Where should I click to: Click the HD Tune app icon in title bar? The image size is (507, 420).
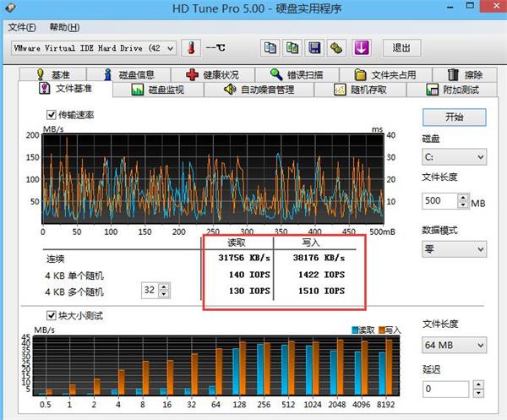[x=9, y=8]
